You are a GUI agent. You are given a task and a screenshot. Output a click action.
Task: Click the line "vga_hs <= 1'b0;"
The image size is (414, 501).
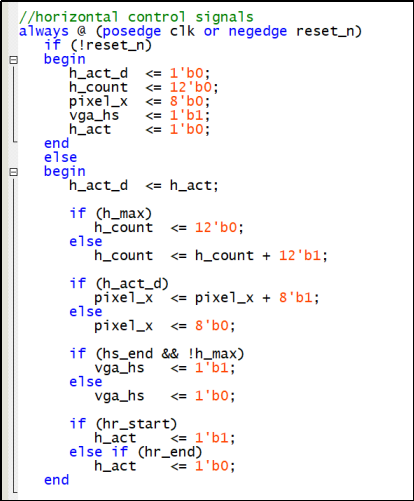pyautogui.click(x=165, y=396)
